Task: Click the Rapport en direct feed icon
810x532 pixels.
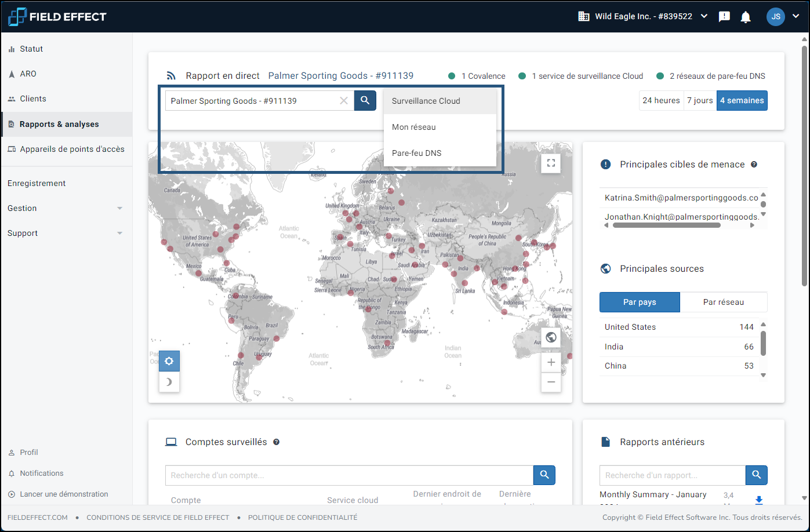Action: pos(171,75)
